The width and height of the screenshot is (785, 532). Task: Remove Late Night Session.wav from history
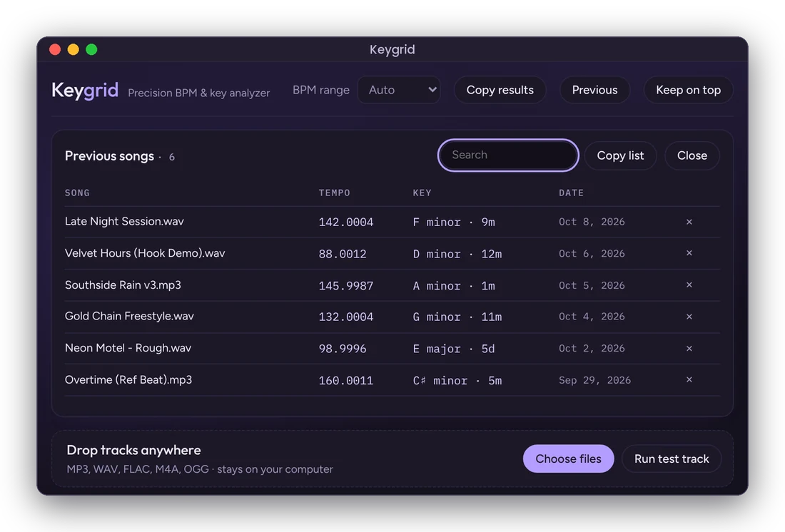(689, 222)
